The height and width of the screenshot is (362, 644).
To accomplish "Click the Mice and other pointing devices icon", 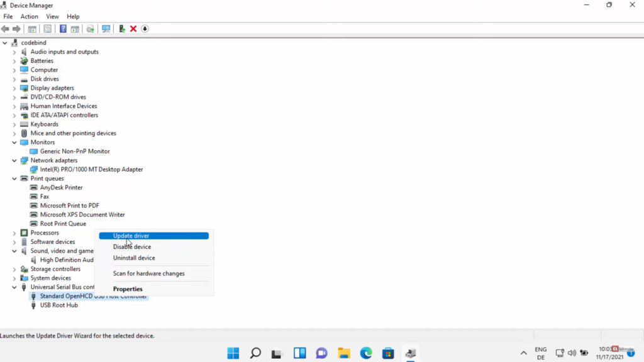I will pyautogui.click(x=25, y=133).
